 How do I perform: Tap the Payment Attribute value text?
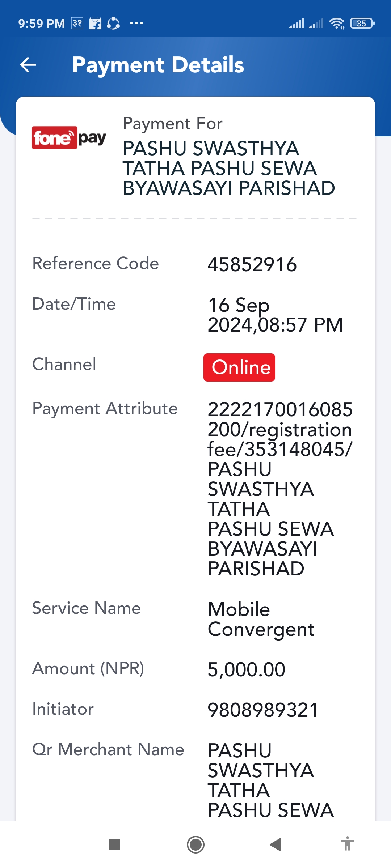tap(280, 489)
